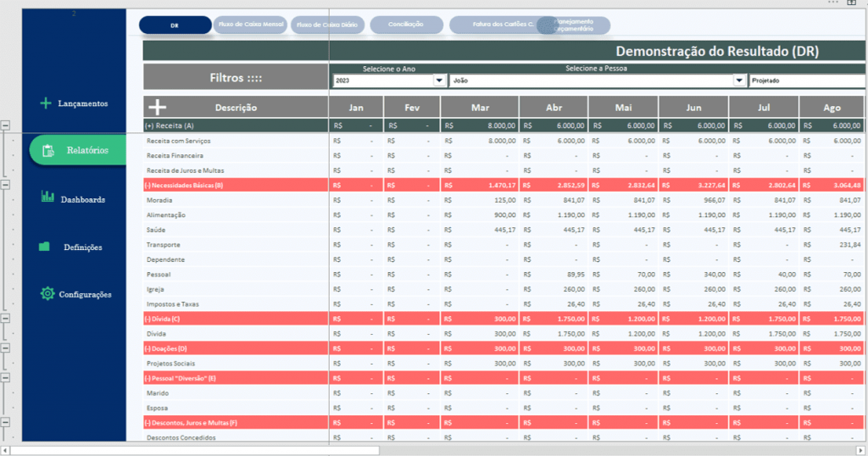Image resolution: width=868 pixels, height=456 pixels.
Task: Collapse the outline group at Receita (A) row
Action: click(5, 125)
